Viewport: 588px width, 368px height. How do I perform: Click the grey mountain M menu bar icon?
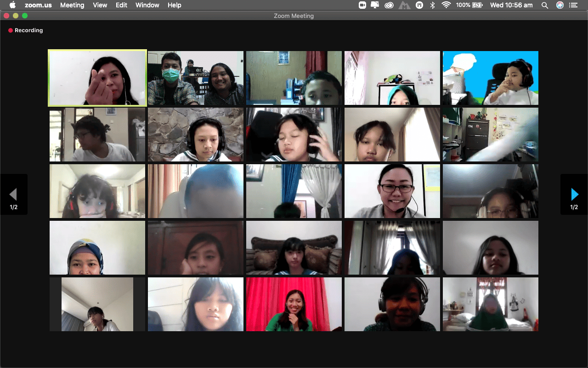coord(404,5)
